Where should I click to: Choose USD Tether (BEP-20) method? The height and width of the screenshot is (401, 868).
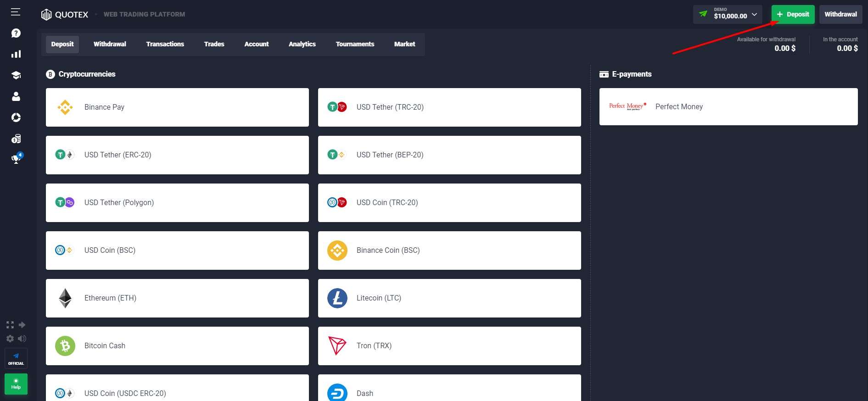click(449, 155)
